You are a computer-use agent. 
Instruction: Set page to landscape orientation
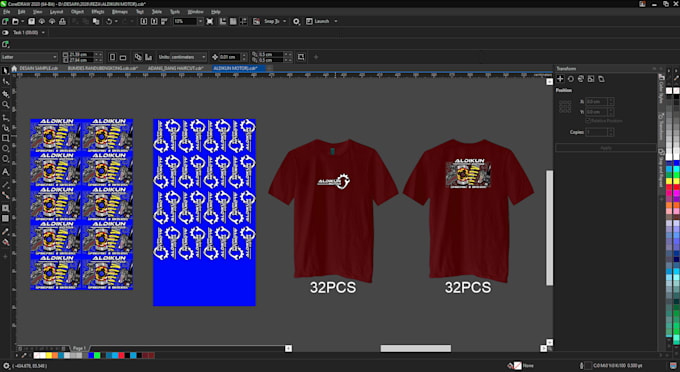pos(123,57)
